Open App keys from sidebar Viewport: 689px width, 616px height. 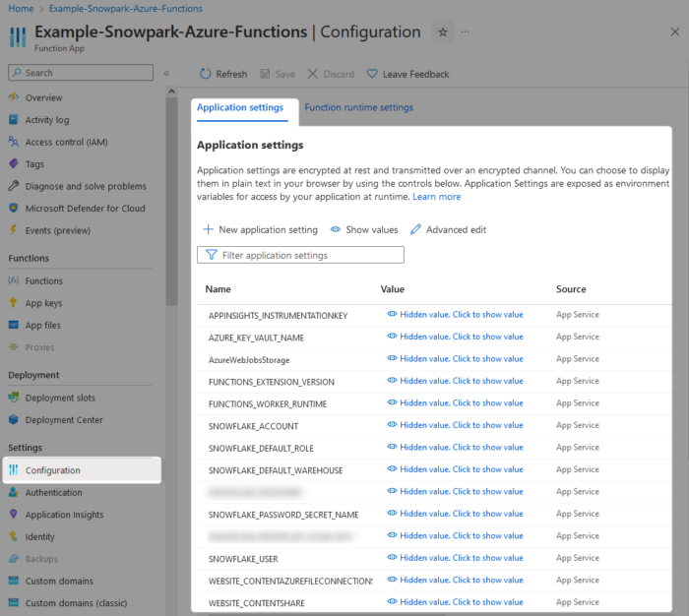(x=43, y=303)
